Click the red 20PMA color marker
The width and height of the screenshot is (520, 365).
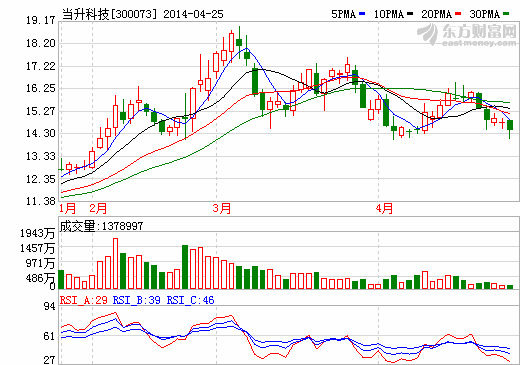pyautogui.click(x=458, y=14)
